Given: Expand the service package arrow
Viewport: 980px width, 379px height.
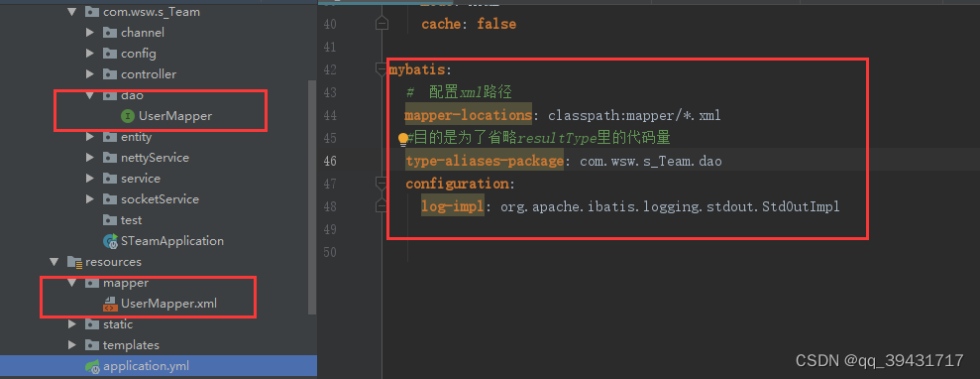Looking at the screenshot, I should [x=90, y=179].
